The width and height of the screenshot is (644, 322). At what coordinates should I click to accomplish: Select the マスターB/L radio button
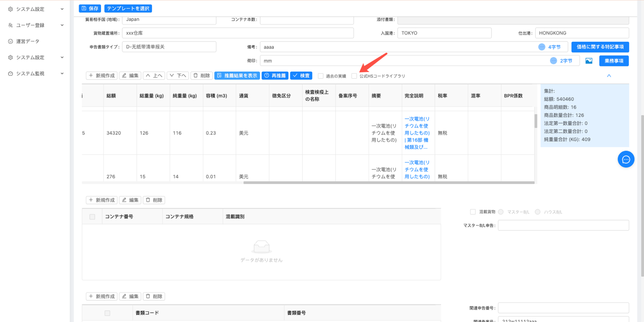tap(501, 212)
